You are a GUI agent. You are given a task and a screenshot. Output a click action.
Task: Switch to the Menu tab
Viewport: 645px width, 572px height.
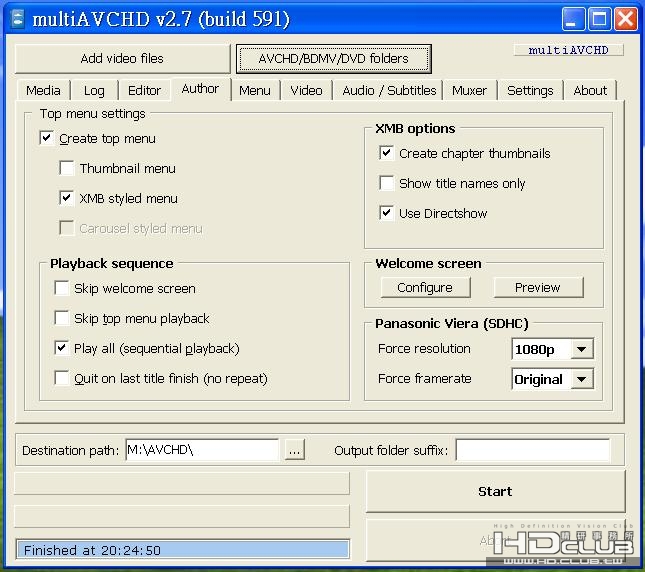255,90
